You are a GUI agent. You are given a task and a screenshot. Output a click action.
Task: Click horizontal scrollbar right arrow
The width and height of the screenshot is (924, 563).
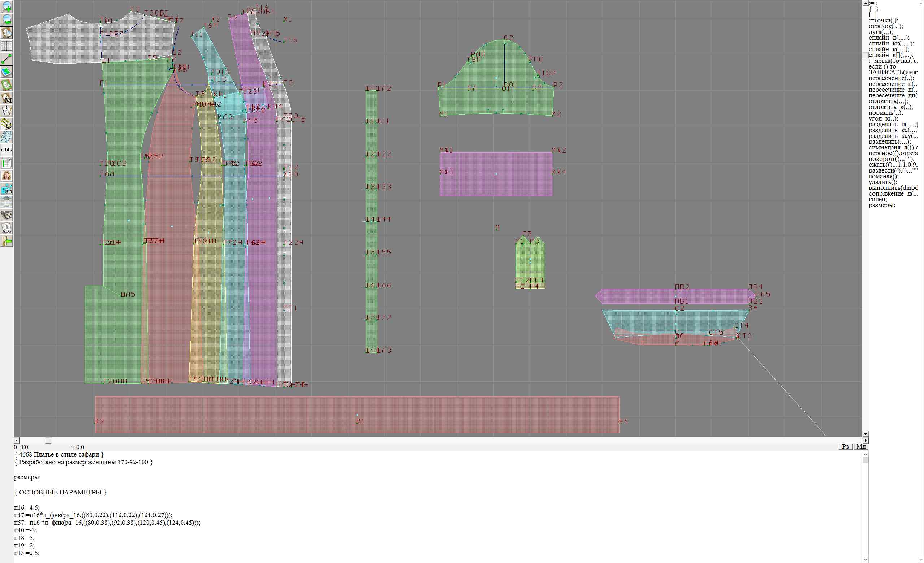[865, 440]
